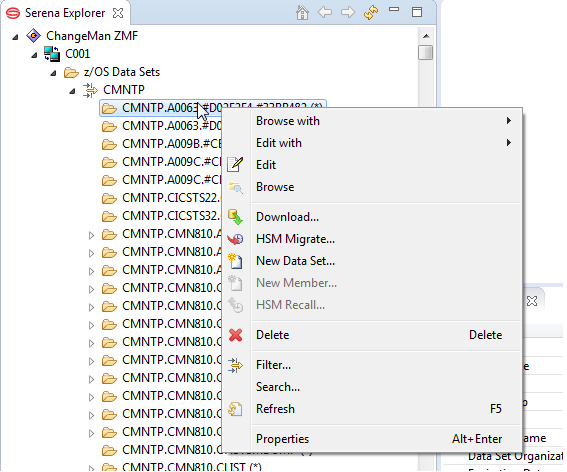The width and height of the screenshot is (567, 472).
Task: Click the Forward arrow in Serena Explorer toolbar
Action: [x=348, y=13]
